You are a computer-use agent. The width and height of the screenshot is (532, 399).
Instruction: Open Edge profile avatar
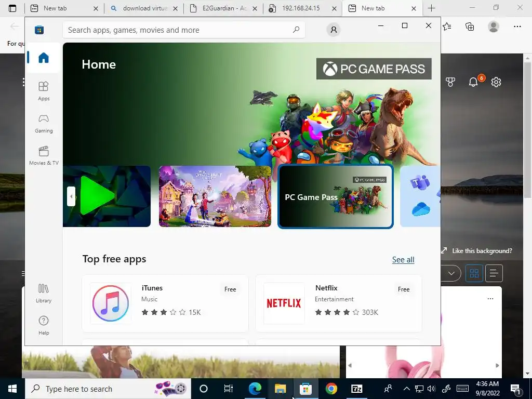(x=494, y=26)
